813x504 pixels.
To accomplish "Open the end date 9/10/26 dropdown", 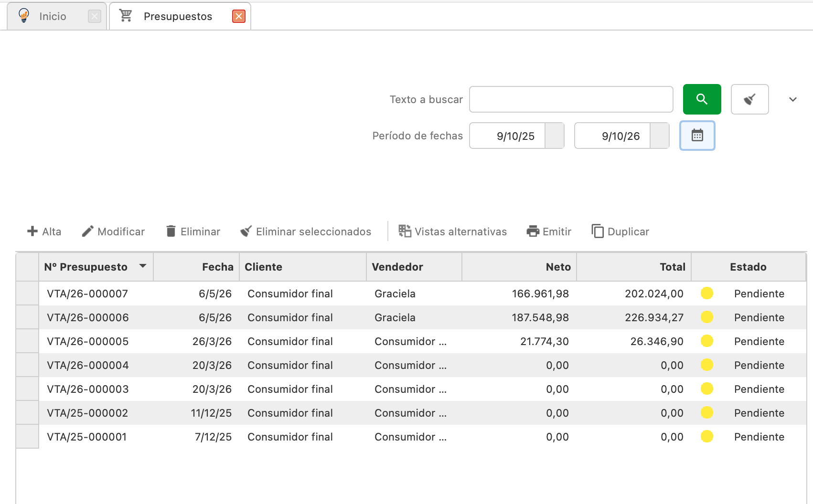I will tap(660, 136).
